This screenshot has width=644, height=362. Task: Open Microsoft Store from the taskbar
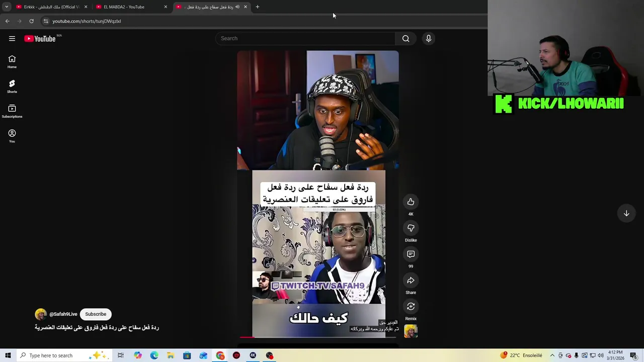pyautogui.click(x=187, y=355)
